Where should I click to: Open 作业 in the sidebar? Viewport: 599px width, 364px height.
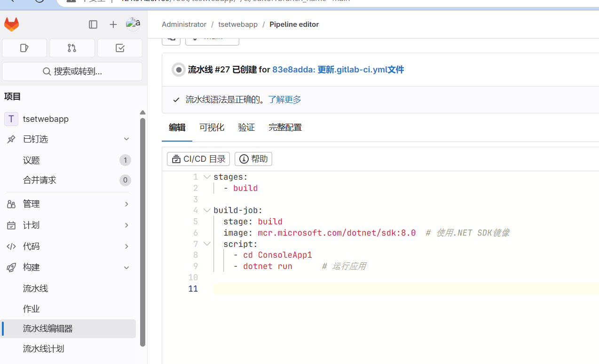tap(69, 309)
